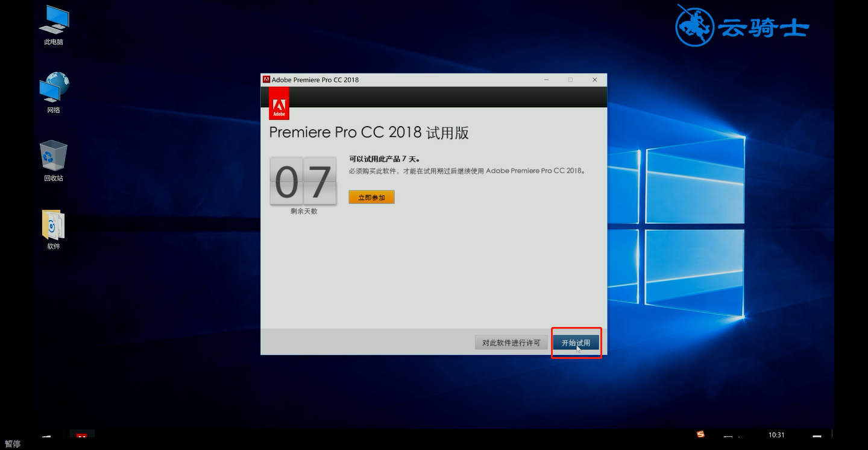Click the 剩余天数 label
The width and height of the screenshot is (868, 450).
click(x=304, y=212)
